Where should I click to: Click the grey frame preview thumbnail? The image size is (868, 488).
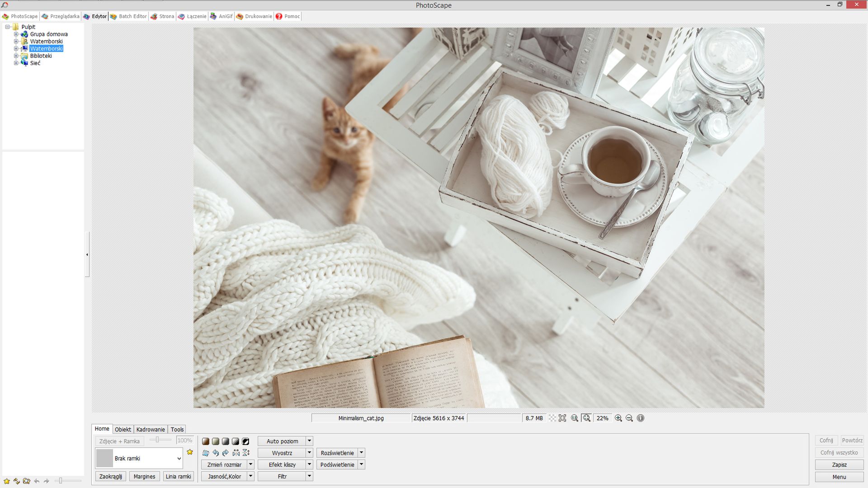(104, 459)
